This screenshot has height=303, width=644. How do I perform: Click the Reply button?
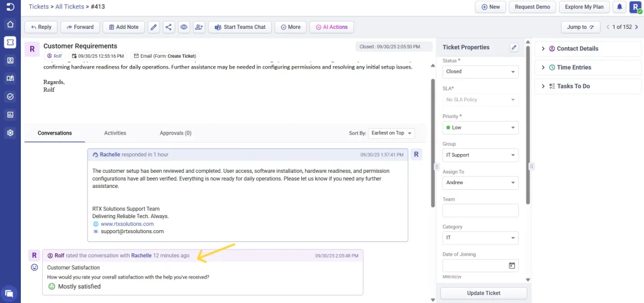pyautogui.click(x=41, y=27)
